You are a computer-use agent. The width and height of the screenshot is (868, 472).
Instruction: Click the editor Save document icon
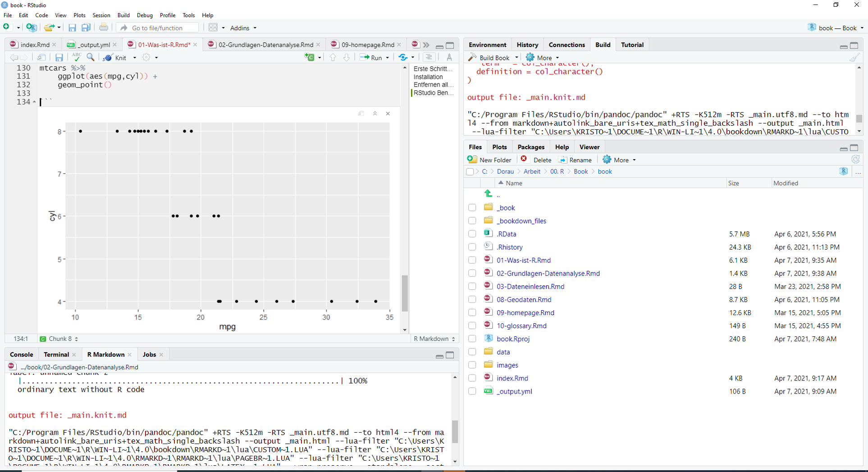pyautogui.click(x=59, y=58)
